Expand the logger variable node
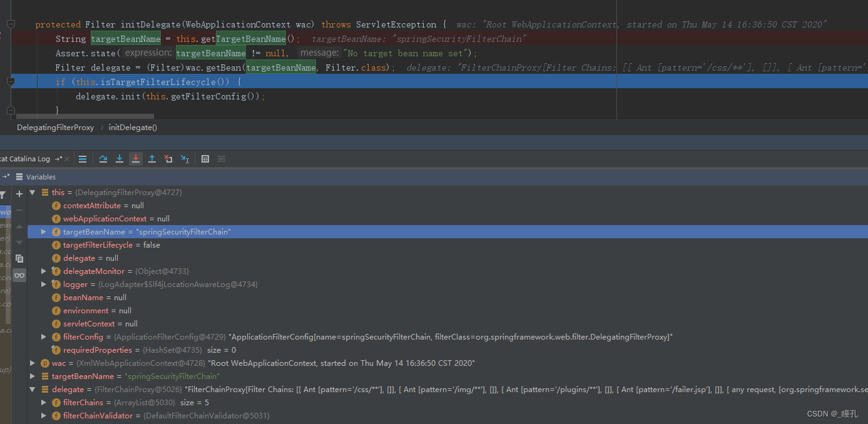Screen dimensions: 868x424 click(x=44, y=285)
